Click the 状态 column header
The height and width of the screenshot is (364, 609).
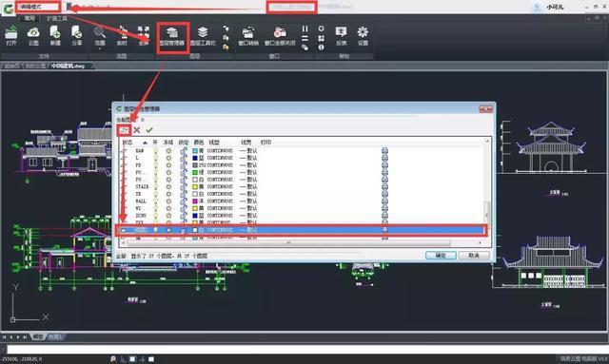128,143
